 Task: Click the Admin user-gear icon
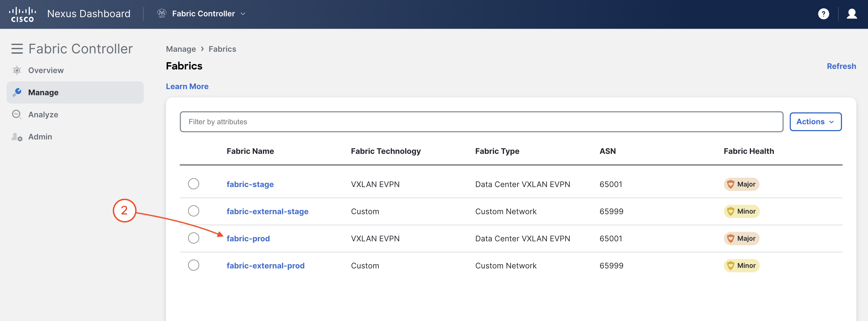17,136
